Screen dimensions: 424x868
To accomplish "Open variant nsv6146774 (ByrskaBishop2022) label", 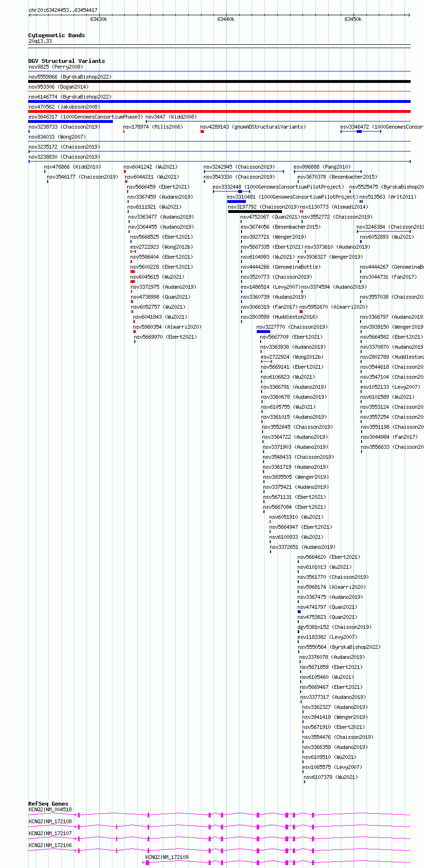I will point(70,97).
